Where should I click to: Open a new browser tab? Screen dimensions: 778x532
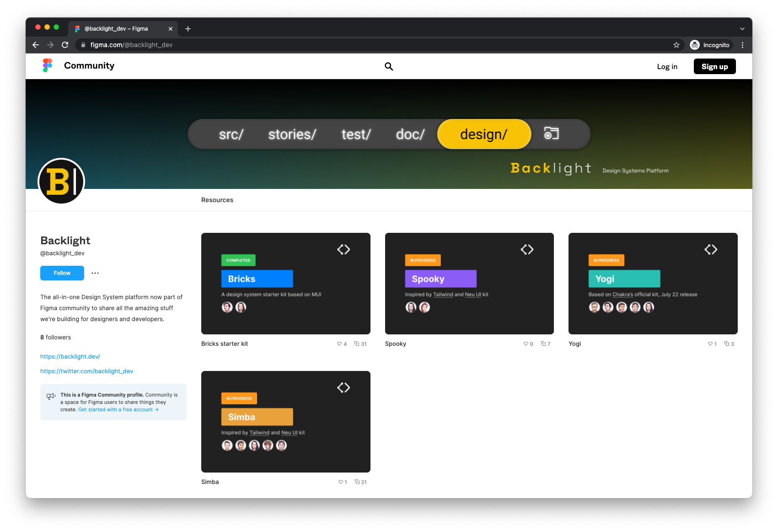pyautogui.click(x=188, y=29)
